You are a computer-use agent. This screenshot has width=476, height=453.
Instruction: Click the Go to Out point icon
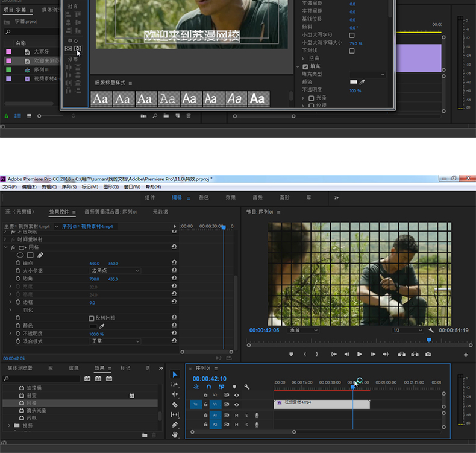pos(386,354)
